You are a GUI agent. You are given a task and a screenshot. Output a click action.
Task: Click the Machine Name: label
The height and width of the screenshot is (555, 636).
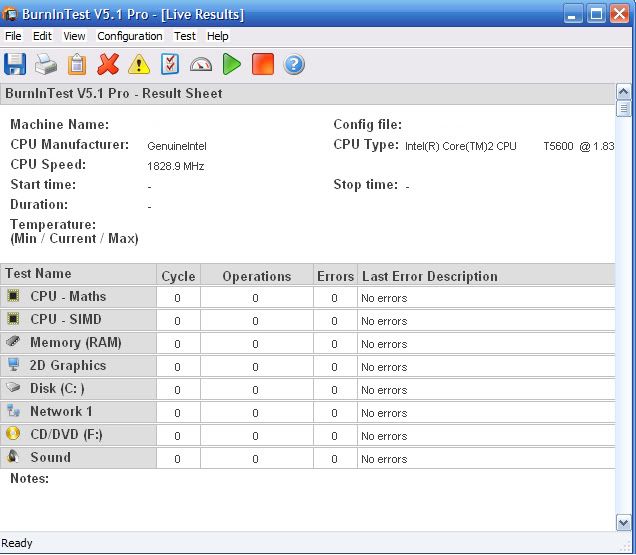click(60, 124)
